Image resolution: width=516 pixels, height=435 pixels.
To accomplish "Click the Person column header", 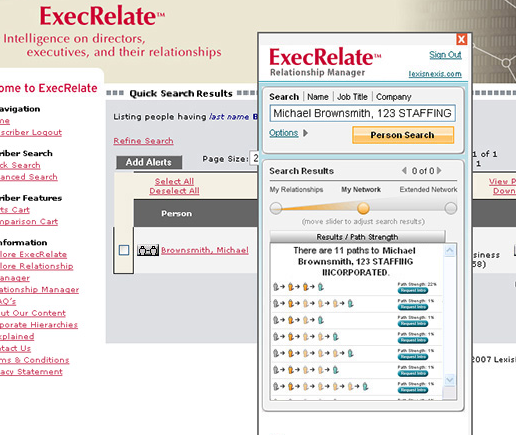I will (176, 213).
